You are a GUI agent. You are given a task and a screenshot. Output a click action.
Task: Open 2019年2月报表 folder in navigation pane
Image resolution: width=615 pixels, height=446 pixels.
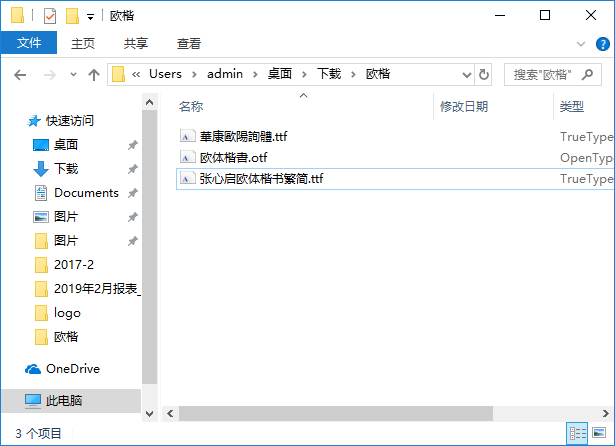[x=97, y=289]
